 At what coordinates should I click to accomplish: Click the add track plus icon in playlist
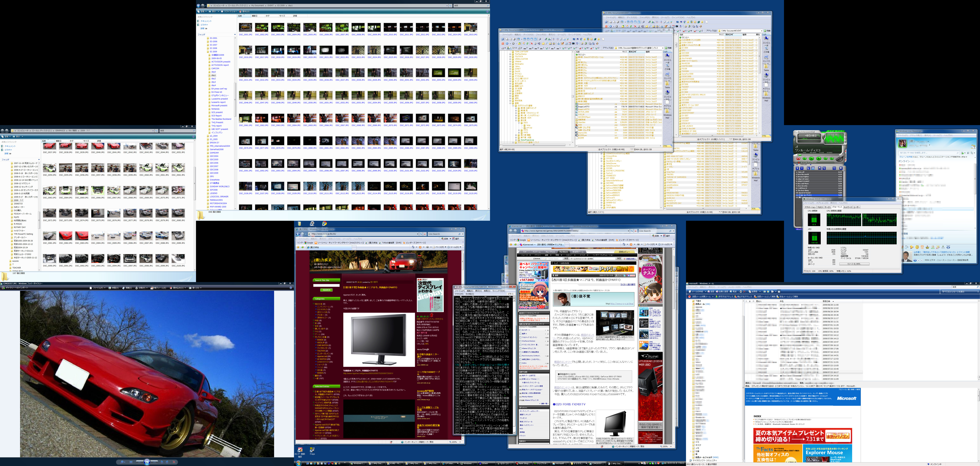point(797,168)
